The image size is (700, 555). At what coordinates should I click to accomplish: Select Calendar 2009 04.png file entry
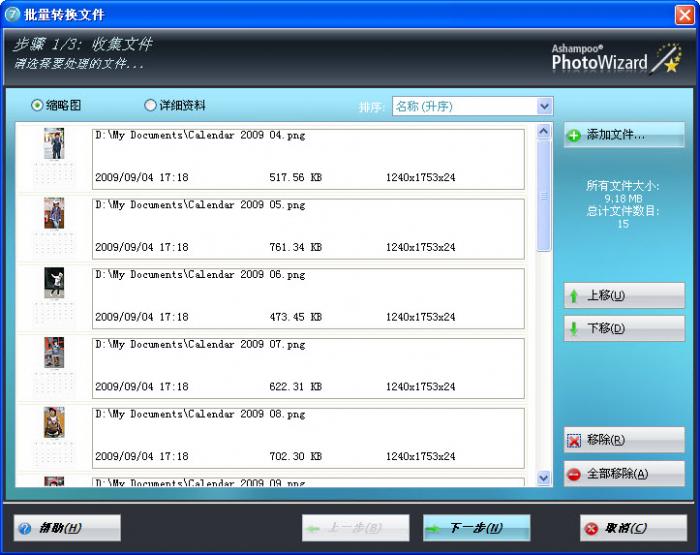308,158
